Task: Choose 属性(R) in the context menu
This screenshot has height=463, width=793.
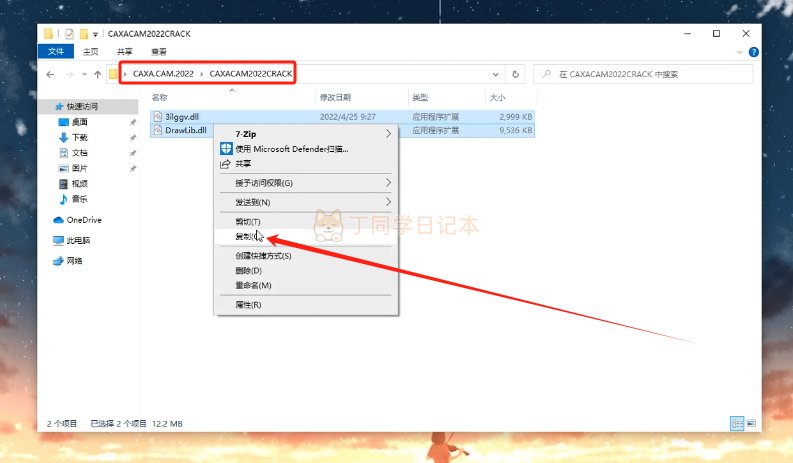Action: tap(306, 305)
